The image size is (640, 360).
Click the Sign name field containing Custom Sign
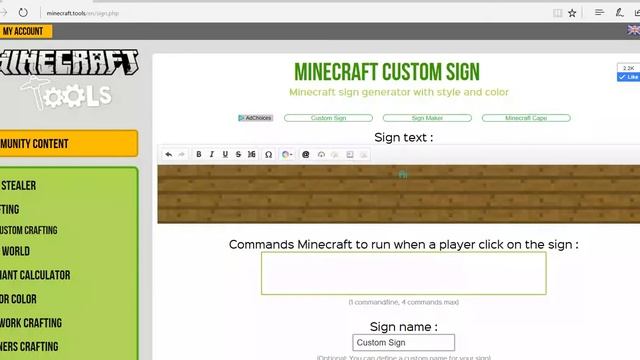tap(404, 342)
